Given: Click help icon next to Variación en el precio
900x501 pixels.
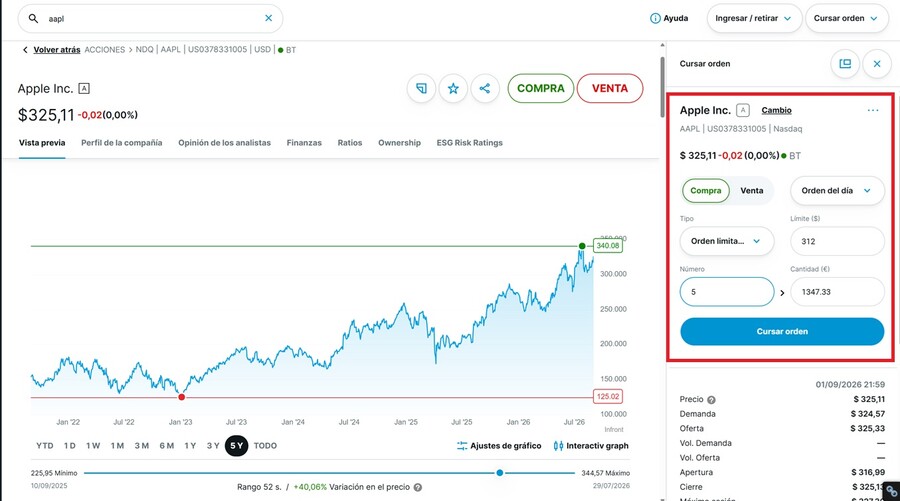Looking at the screenshot, I should [x=418, y=487].
